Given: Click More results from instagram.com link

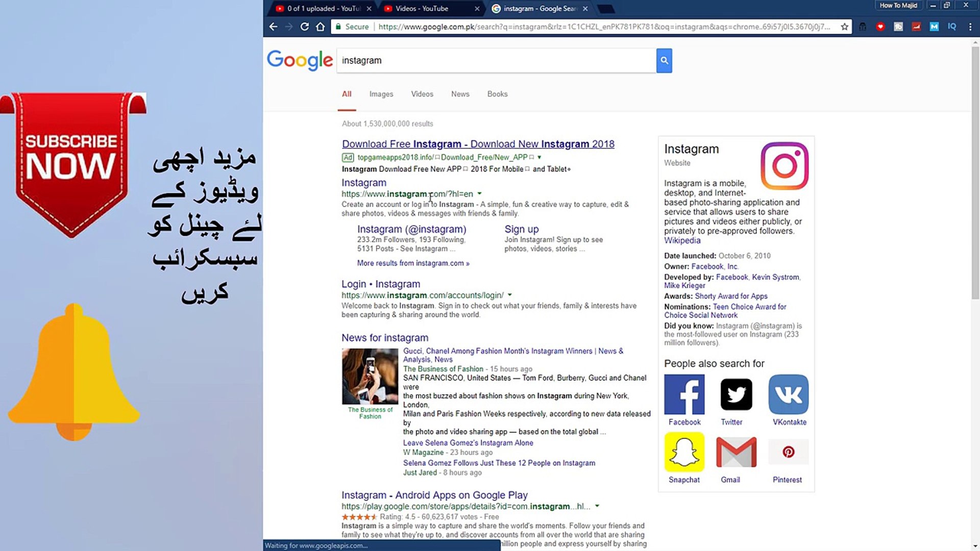Looking at the screenshot, I should 412,263.
